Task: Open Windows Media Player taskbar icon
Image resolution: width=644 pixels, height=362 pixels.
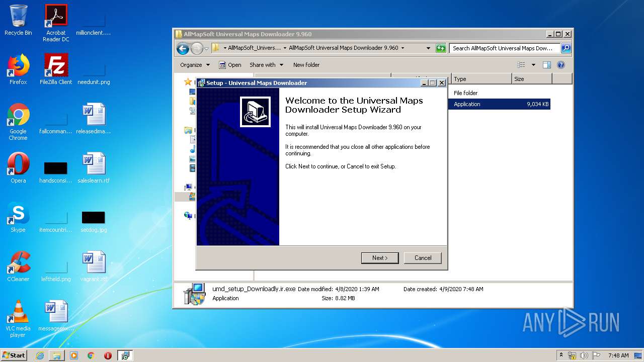Action: (74, 355)
